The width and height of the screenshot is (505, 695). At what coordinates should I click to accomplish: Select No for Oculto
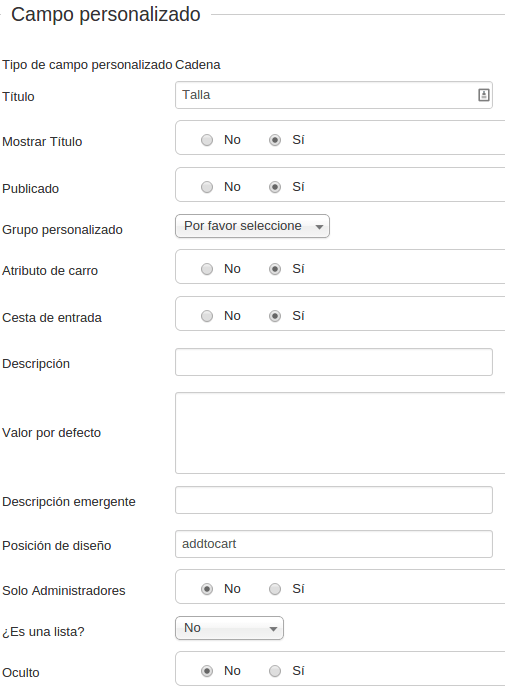207,671
